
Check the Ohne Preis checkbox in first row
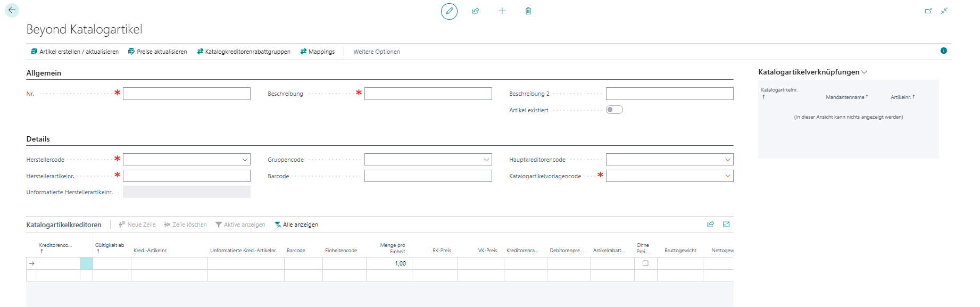pos(645,263)
